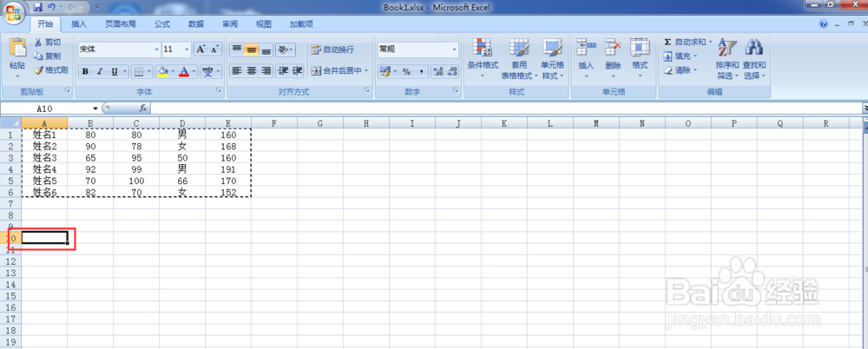Apply yellow fill color to the cell
This screenshot has height=349, width=868.
pyautogui.click(x=163, y=71)
